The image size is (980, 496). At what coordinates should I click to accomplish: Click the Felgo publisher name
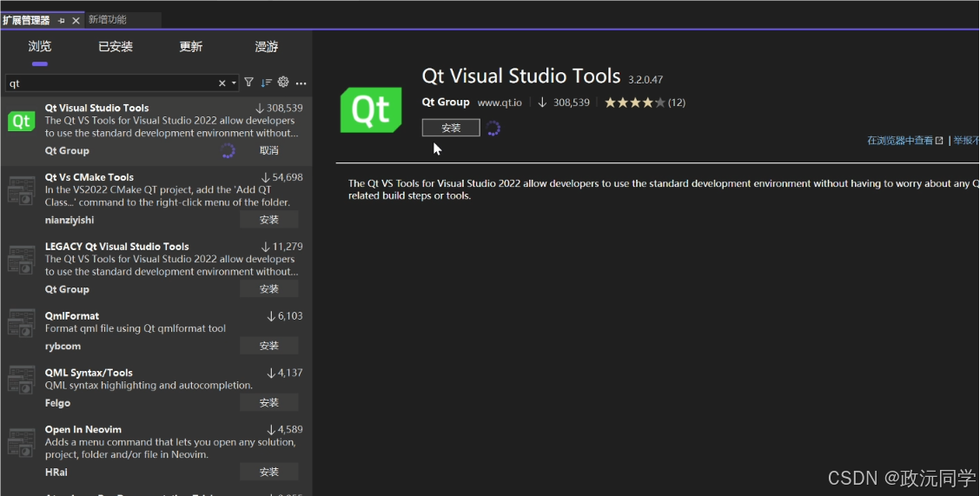tap(57, 403)
